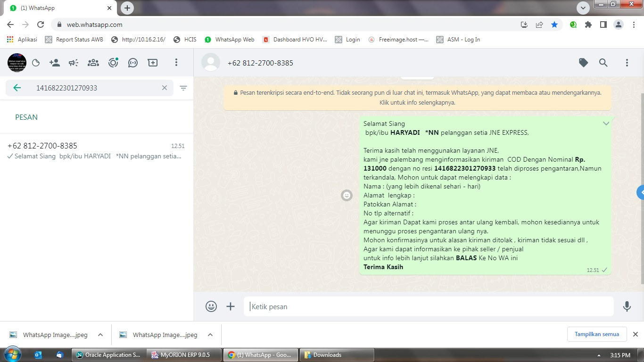Viewport: 644px width, 362px height.
Task: Open the chat header three-dot menu
Action: [x=627, y=63]
